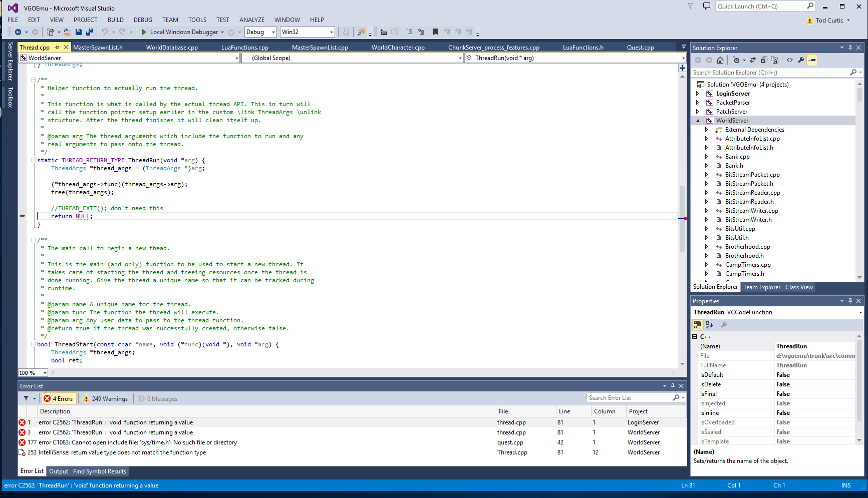The height and width of the screenshot is (498, 868).
Task: Click the Save All toolbar icon
Action: pos(90,32)
